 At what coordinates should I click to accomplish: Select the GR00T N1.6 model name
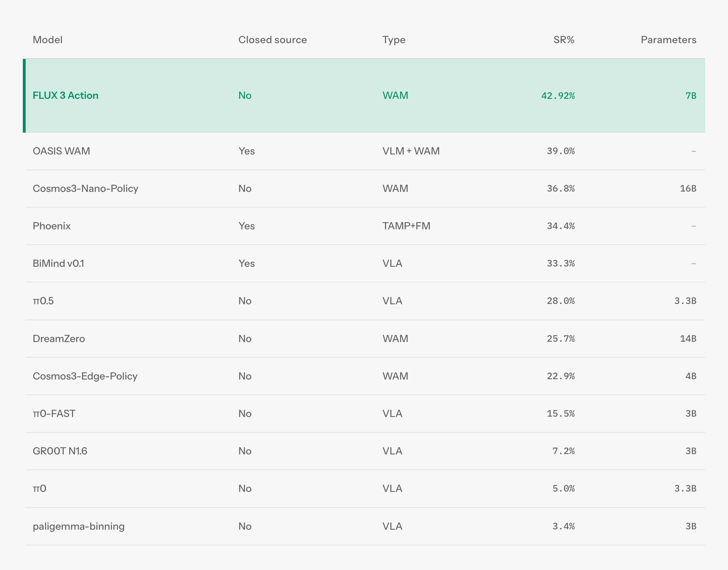click(x=60, y=451)
